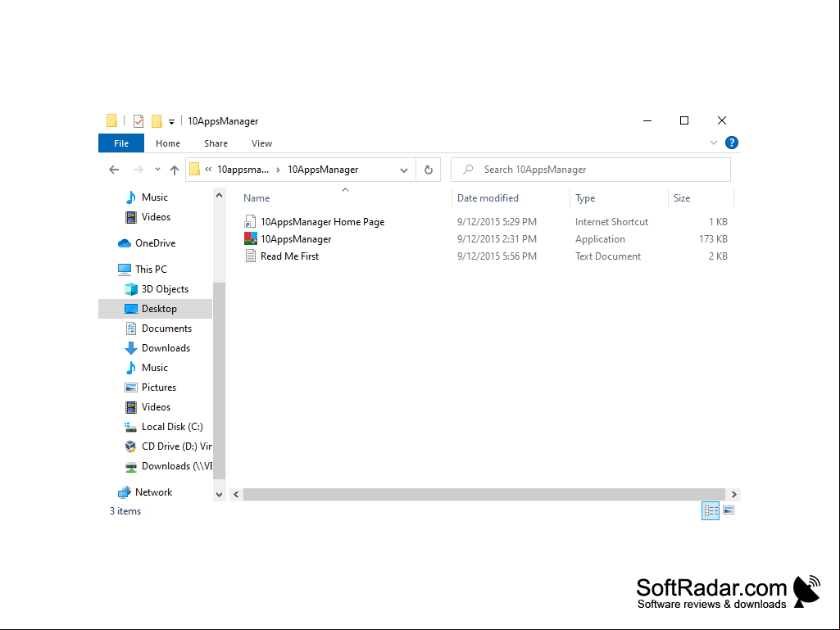Viewport: 840px width, 630px height.
Task: Open Downloads folder under This PC
Action: coord(166,348)
